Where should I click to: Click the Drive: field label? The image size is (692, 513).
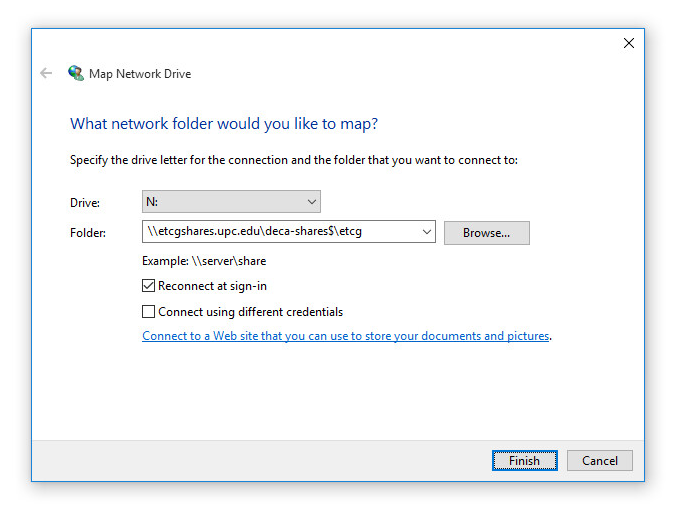(x=85, y=203)
